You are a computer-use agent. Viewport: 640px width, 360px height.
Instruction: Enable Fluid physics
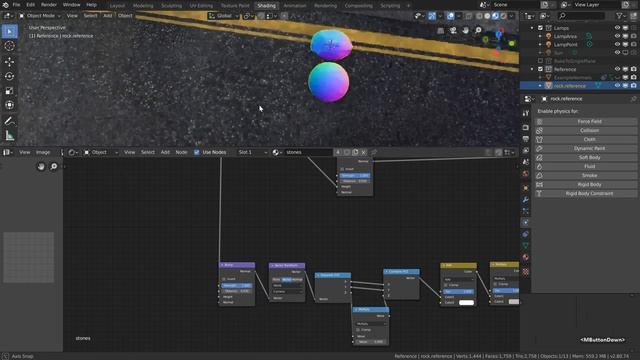(586, 167)
